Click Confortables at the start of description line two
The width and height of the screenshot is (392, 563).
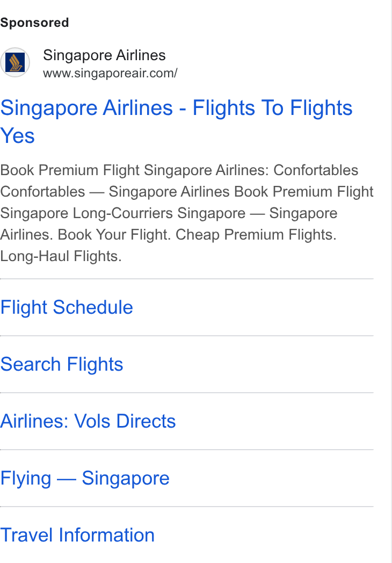43,192
